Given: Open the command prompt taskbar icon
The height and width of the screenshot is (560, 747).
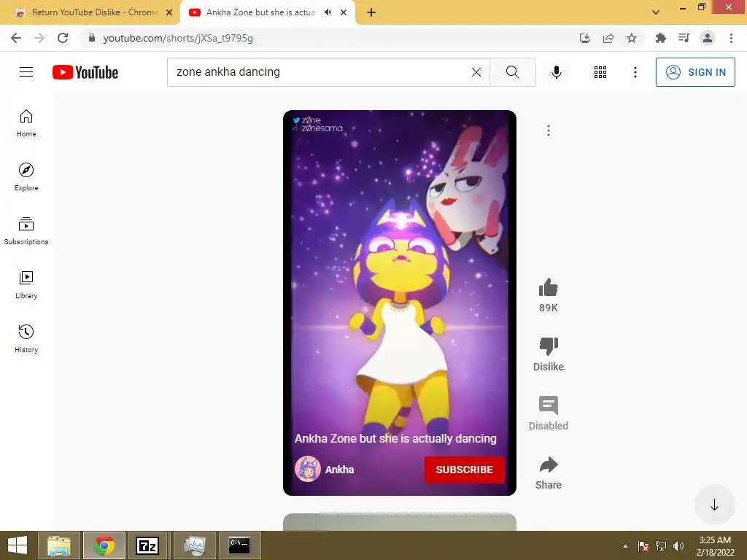Looking at the screenshot, I should [x=239, y=545].
